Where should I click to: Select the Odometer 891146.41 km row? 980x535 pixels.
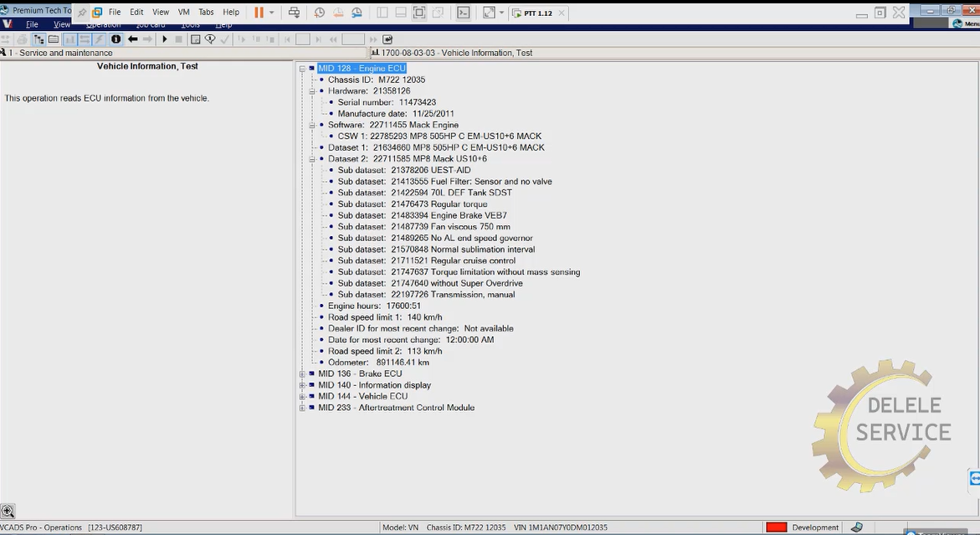379,362
